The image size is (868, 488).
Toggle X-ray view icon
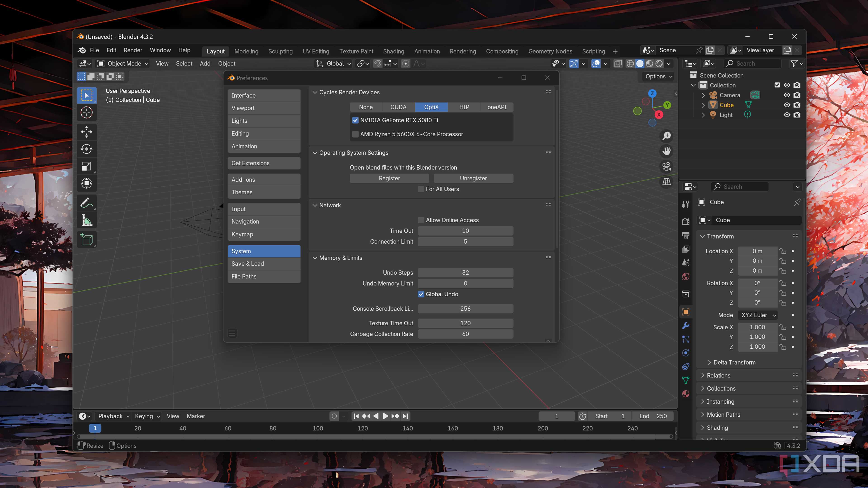tap(618, 64)
